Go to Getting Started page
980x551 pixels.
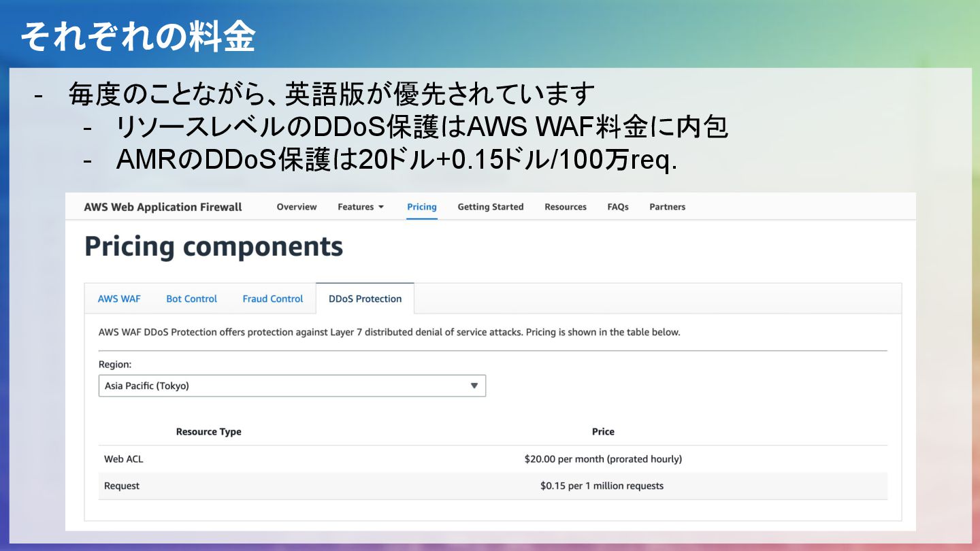click(491, 207)
